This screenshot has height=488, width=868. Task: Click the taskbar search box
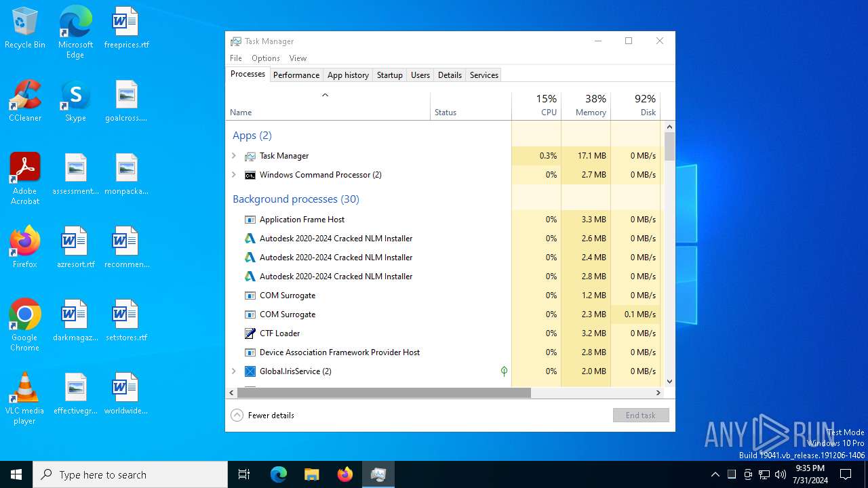pos(130,474)
